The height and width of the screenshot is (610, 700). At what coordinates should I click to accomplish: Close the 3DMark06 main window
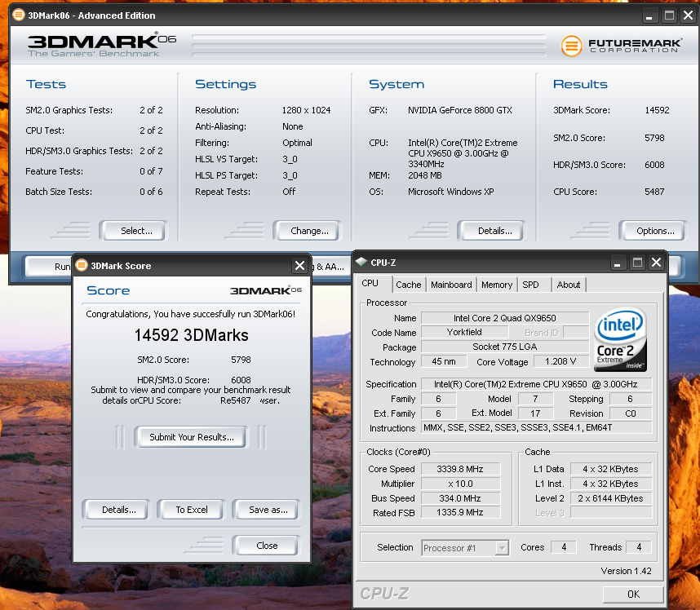[689, 15]
